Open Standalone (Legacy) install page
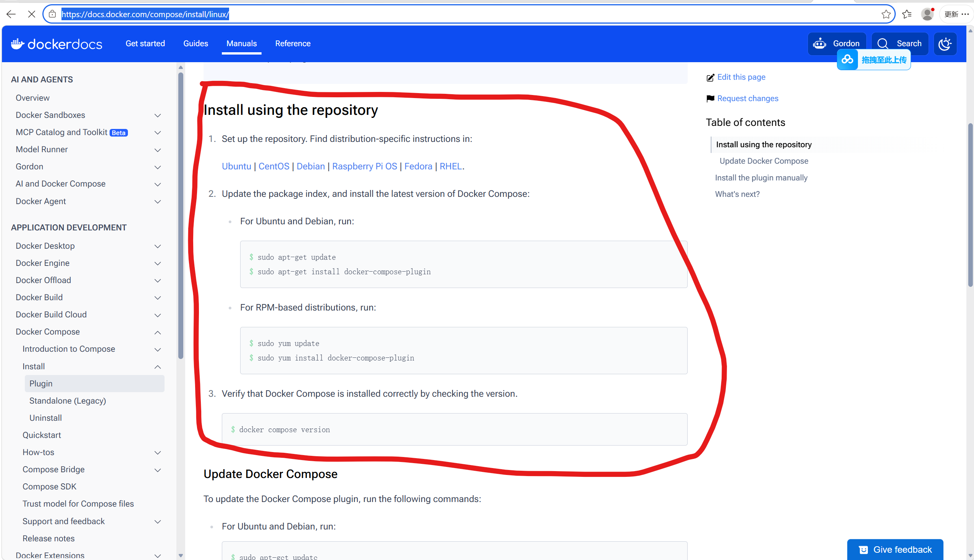Image resolution: width=974 pixels, height=560 pixels. click(x=68, y=401)
